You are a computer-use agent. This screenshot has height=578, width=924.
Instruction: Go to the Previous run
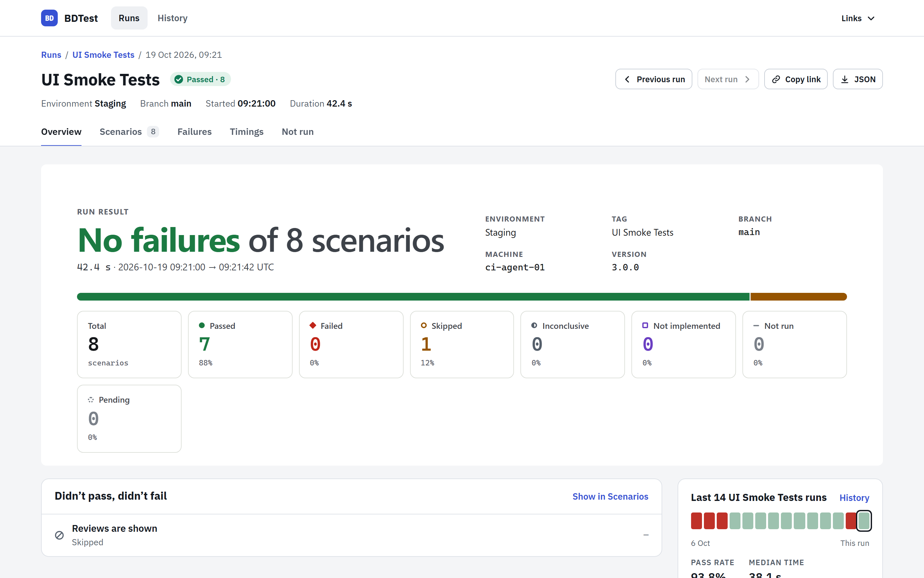click(x=654, y=79)
